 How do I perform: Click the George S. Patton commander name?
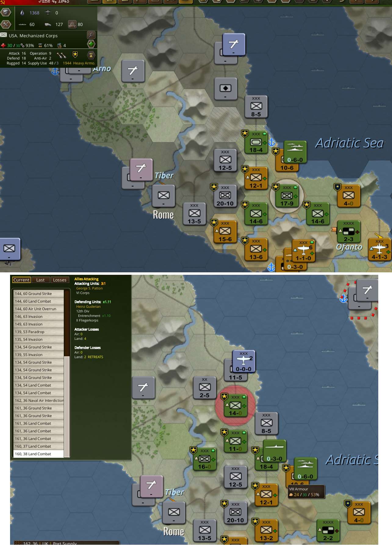pyautogui.click(x=89, y=288)
